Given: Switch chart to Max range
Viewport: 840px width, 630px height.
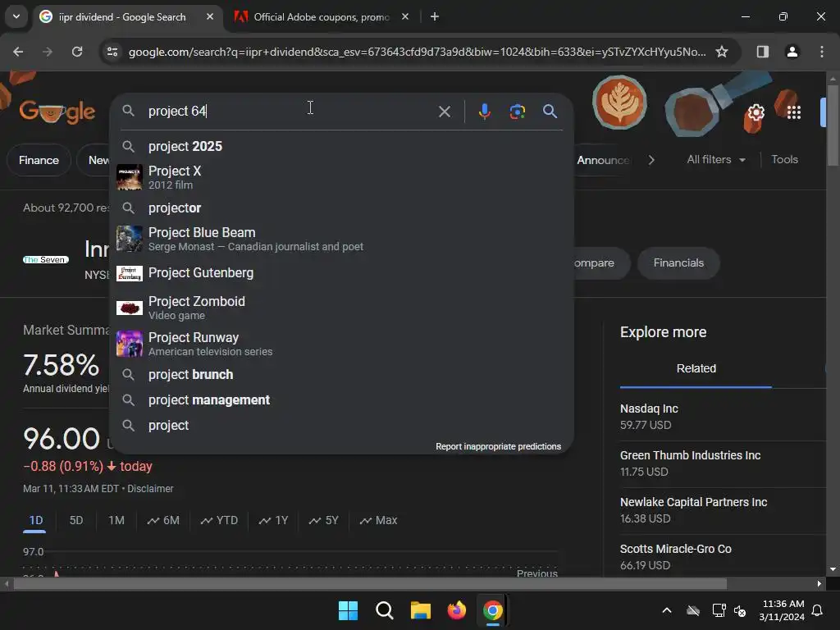Looking at the screenshot, I should click(x=378, y=520).
